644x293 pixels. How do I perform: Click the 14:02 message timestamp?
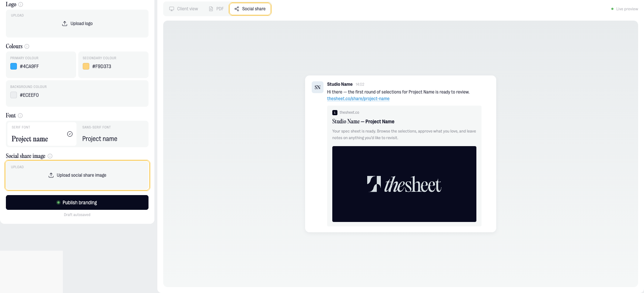click(360, 84)
